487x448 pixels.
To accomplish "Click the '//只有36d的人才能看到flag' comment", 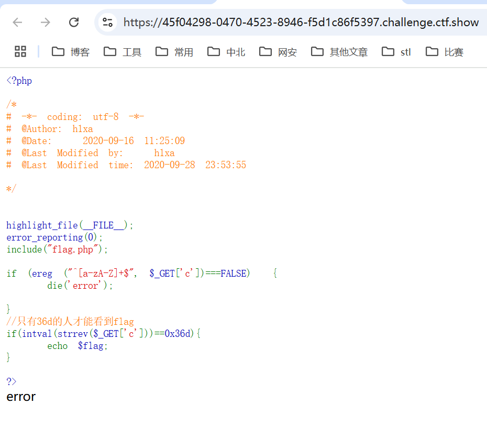I will [x=70, y=322].
